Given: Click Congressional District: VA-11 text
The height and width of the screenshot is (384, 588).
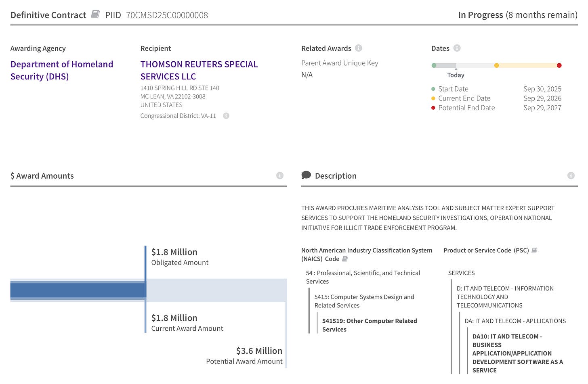Looking at the screenshot, I should click(x=178, y=116).
